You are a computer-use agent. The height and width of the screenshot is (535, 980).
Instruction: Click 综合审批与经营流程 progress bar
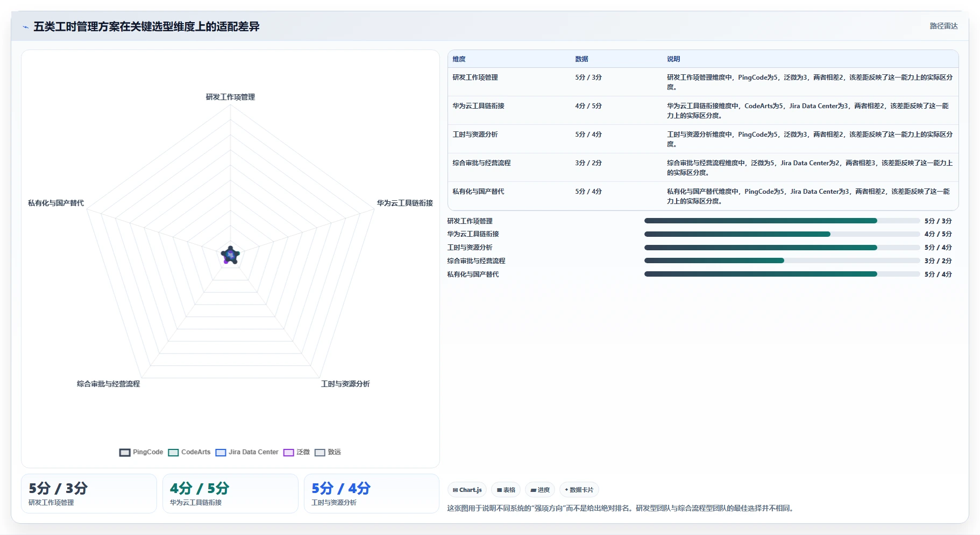[x=782, y=261]
